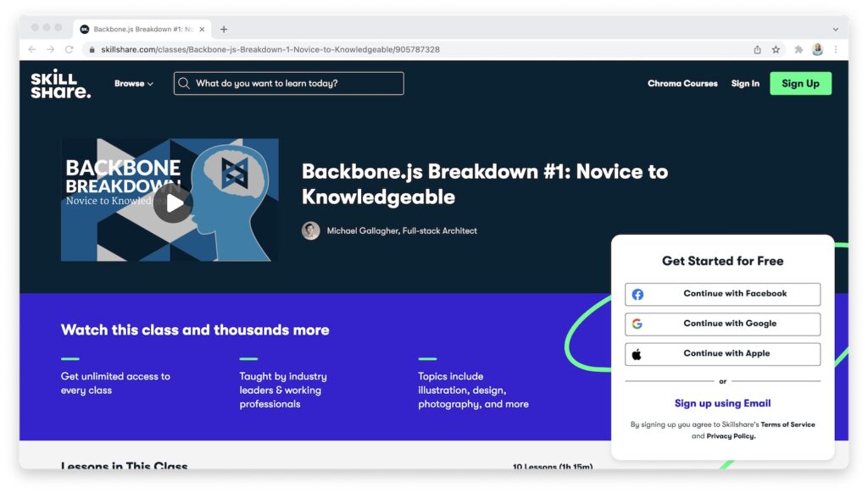Open a new browser tab

224,30
